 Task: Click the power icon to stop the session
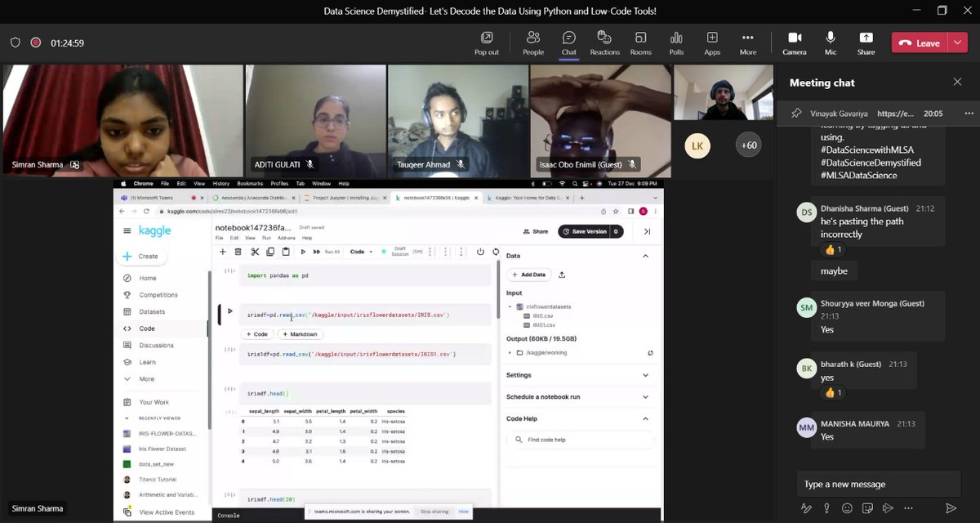[480, 252]
